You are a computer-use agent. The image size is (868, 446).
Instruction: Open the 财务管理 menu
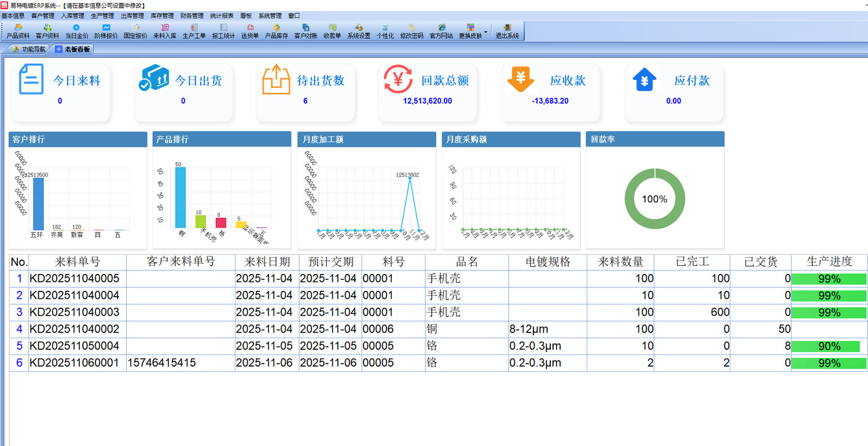pyautogui.click(x=192, y=16)
